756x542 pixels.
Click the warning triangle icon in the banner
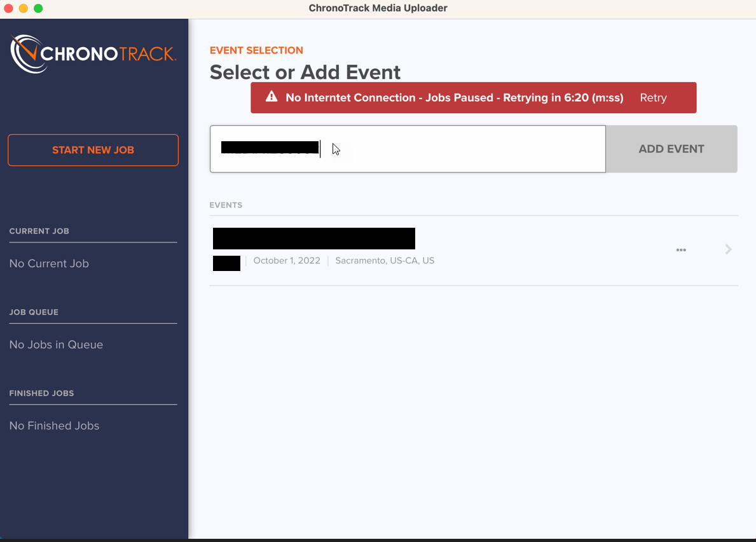[x=271, y=97]
